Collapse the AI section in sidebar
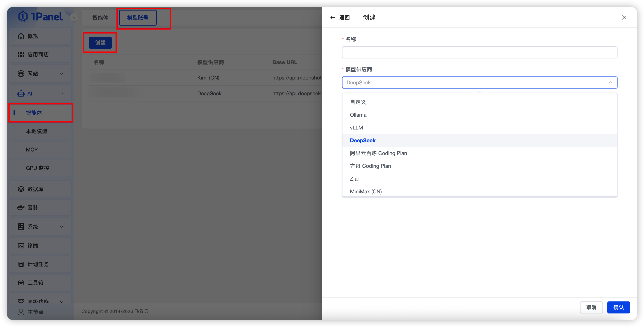This screenshot has width=644, height=327. pyautogui.click(x=61, y=94)
